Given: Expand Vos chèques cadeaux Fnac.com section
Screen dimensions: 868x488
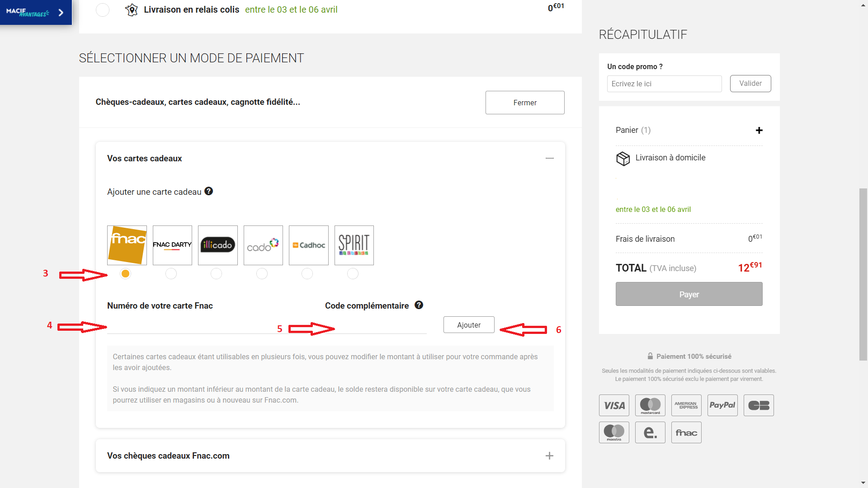Looking at the screenshot, I should pyautogui.click(x=550, y=456).
